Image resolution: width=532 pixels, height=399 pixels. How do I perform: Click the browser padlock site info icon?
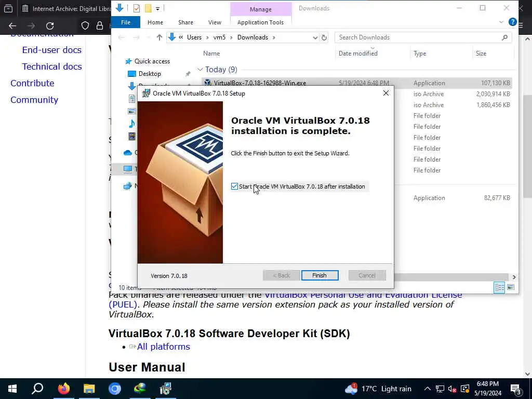100,26
